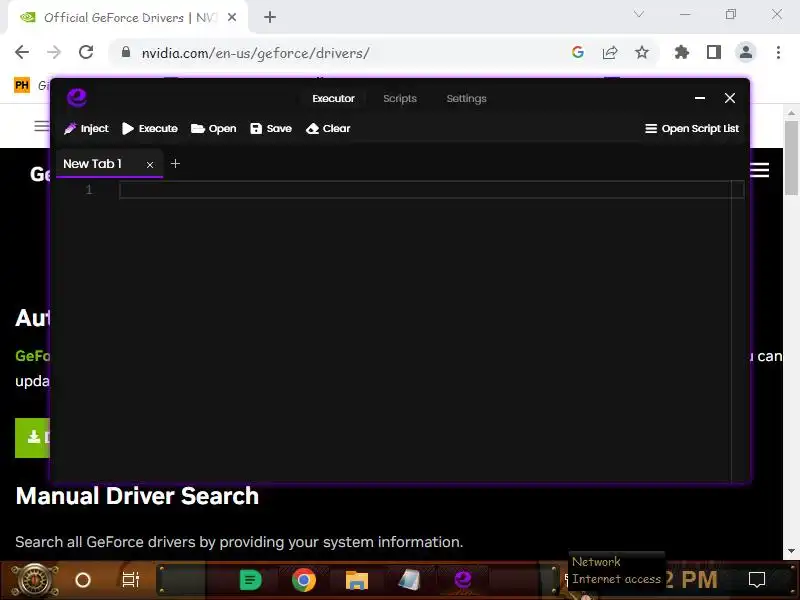Open purple executor app in taskbar
Viewport: 800px width, 600px height.
click(x=463, y=580)
